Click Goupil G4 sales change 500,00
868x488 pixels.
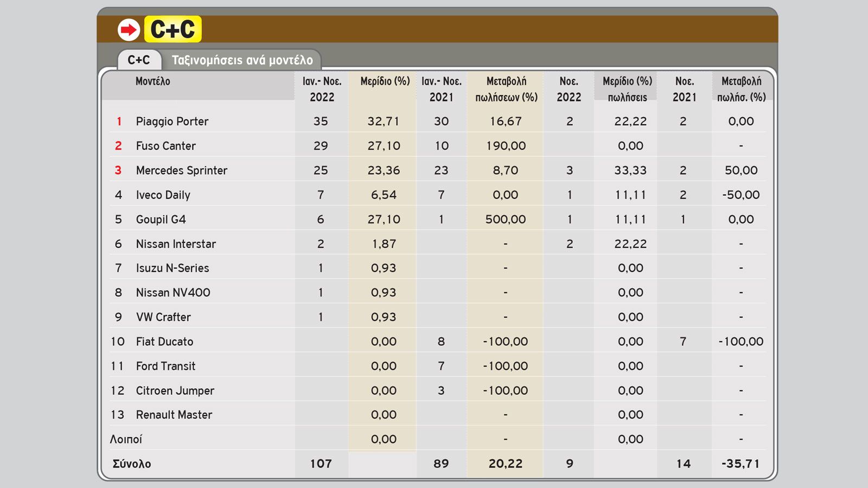click(x=506, y=219)
